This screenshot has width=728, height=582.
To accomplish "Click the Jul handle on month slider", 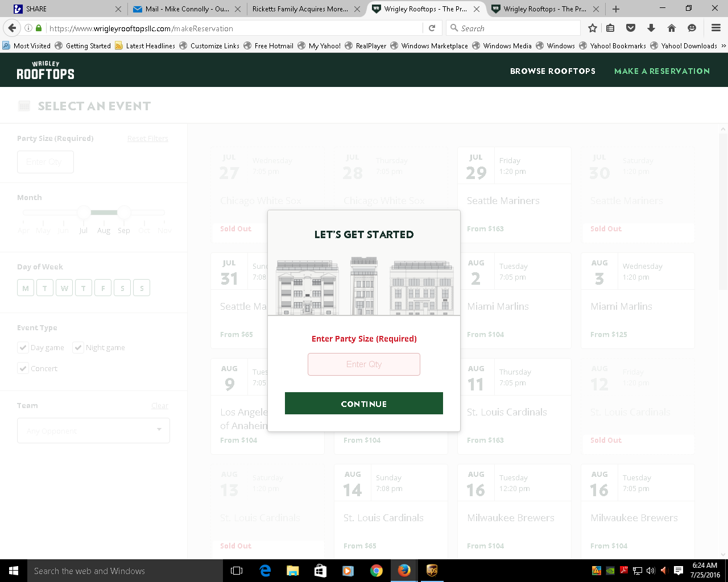I will pyautogui.click(x=84, y=213).
